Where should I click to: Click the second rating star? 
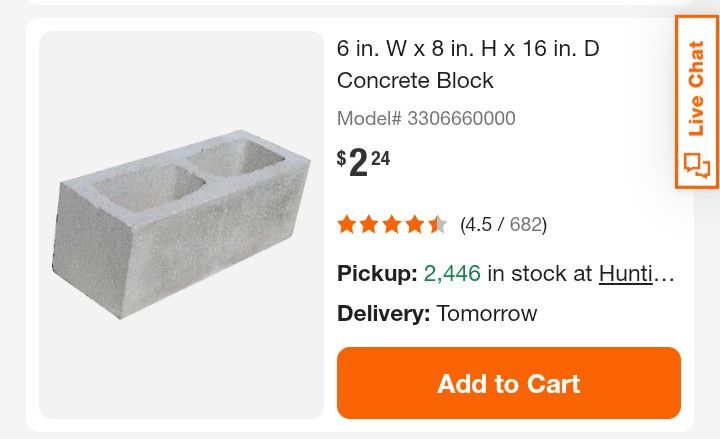(x=370, y=224)
